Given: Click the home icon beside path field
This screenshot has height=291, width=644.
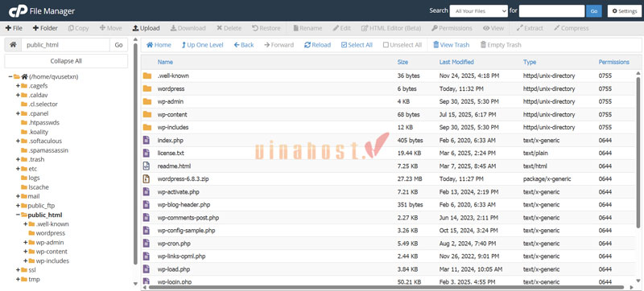Looking at the screenshot, I should pyautogui.click(x=13, y=45).
